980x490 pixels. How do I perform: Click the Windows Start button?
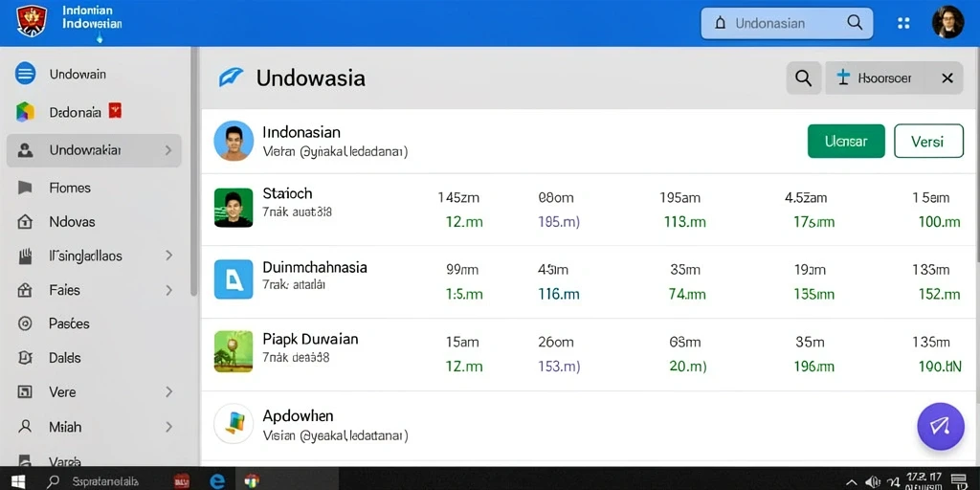tap(17, 481)
